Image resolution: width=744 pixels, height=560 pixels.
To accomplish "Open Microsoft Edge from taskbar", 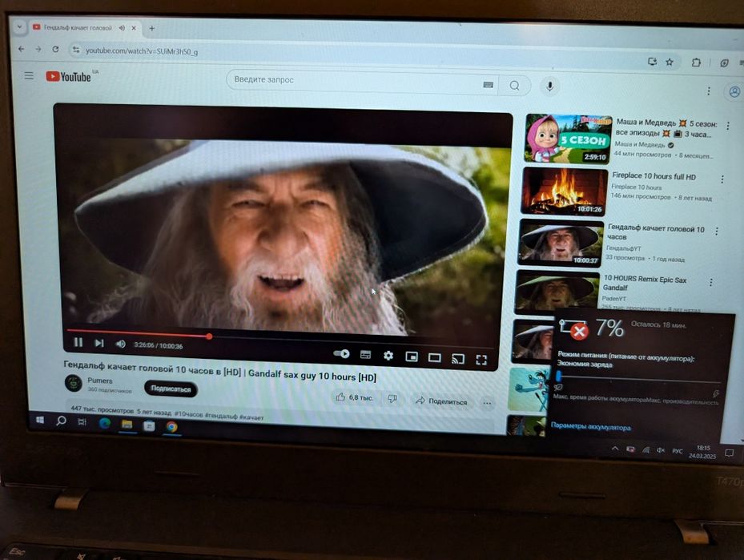I will [104, 423].
